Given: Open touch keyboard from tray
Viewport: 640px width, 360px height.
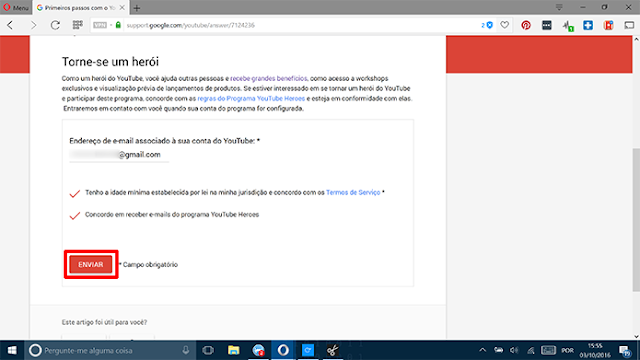Looking at the screenshot, I should [548, 350].
